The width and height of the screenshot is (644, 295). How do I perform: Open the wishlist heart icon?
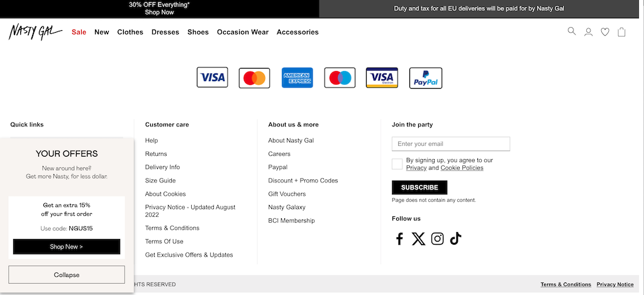(x=605, y=32)
